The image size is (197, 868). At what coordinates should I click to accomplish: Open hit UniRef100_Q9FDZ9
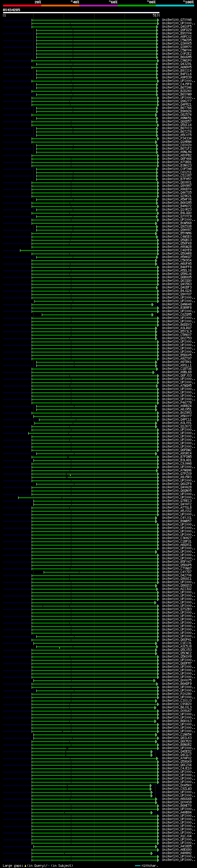[177, 30]
